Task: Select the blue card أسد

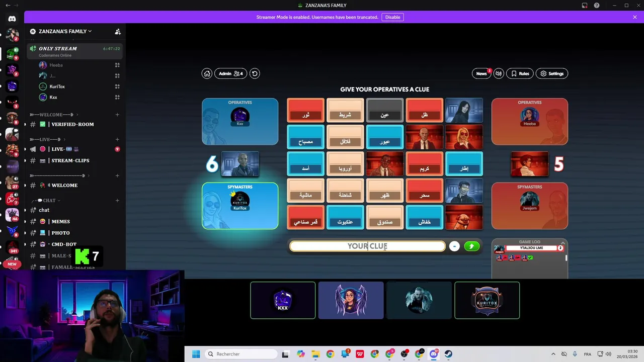Action: pyautogui.click(x=305, y=164)
